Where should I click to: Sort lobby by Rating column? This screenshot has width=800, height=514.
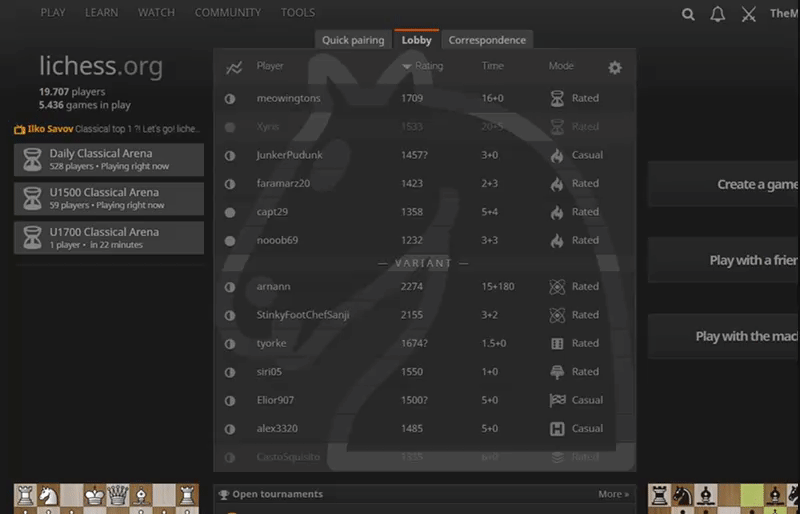422,66
